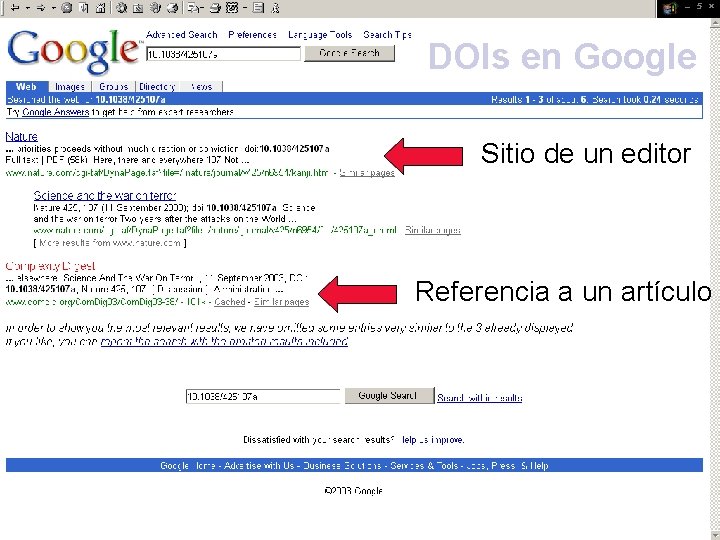720x540 pixels.
Task: Open Similar pages for Science war result
Action: pos(433,231)
